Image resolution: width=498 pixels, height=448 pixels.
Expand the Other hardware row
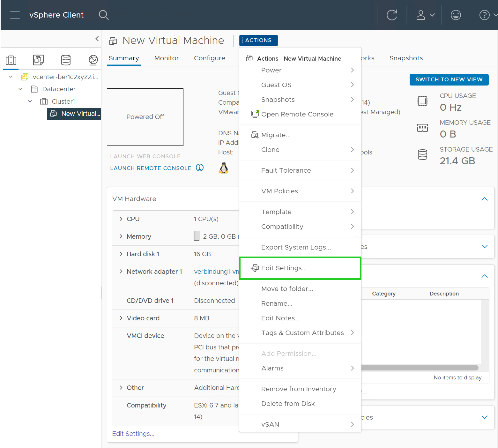[x=121, y=388]
